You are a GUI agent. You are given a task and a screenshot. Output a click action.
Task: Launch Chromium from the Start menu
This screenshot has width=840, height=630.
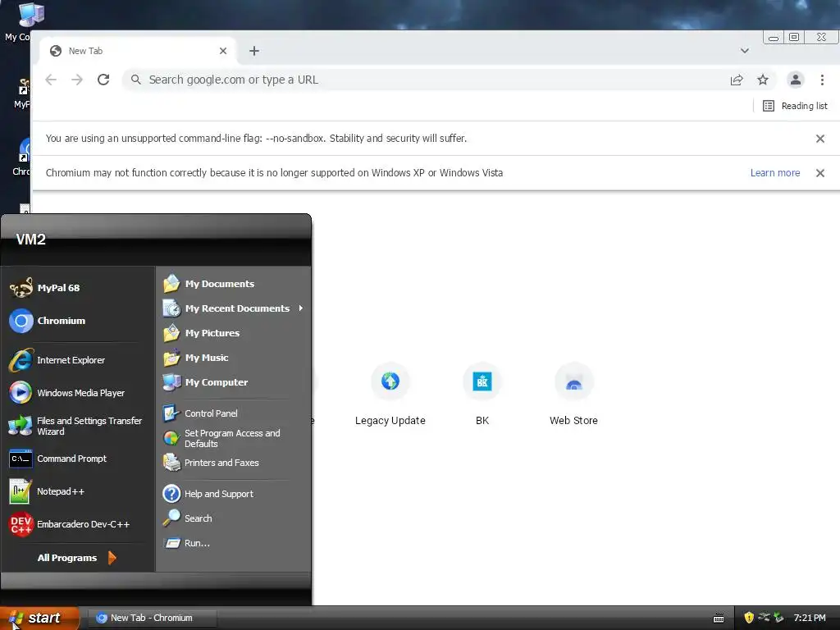[x=78, y=321]
